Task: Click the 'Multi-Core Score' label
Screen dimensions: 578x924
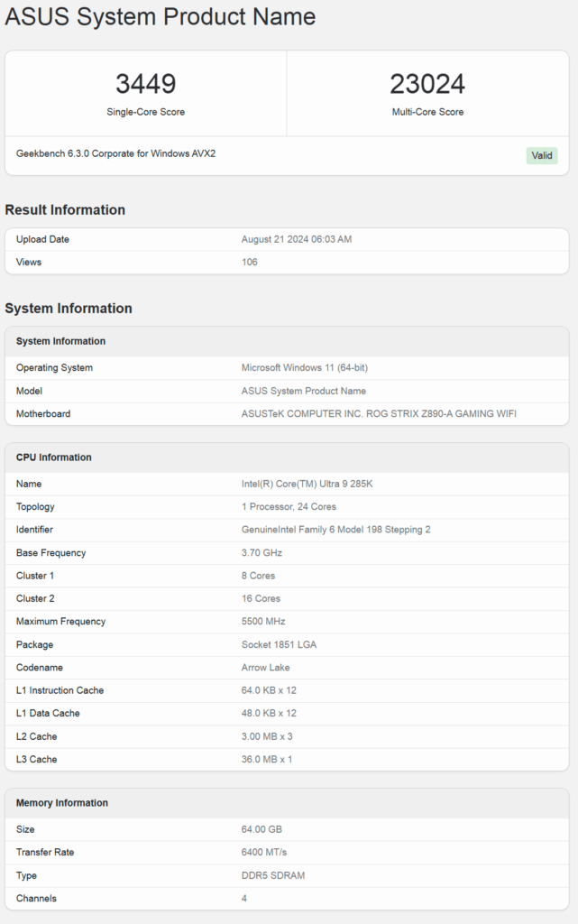Action: pos(427,112)
